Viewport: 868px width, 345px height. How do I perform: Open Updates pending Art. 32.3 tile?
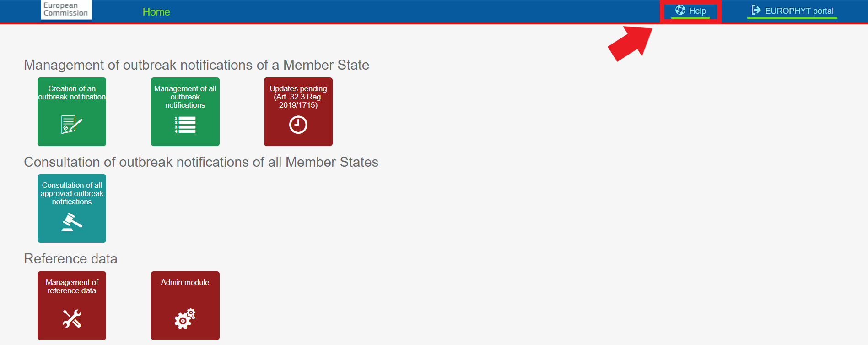tap(298, 112)
